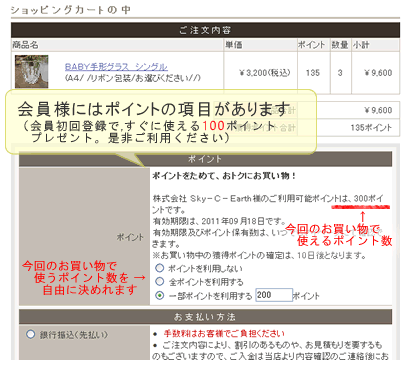Open the BABY手形グラス シングル product link
This screenshot has height=375, width=420.
pos(116,67)
